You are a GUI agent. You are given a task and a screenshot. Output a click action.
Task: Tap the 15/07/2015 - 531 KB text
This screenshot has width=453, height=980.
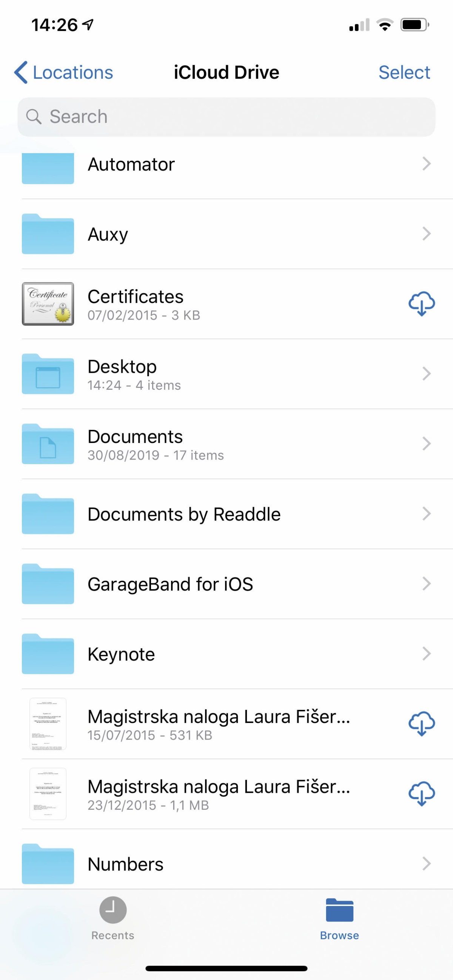point(149,735)
